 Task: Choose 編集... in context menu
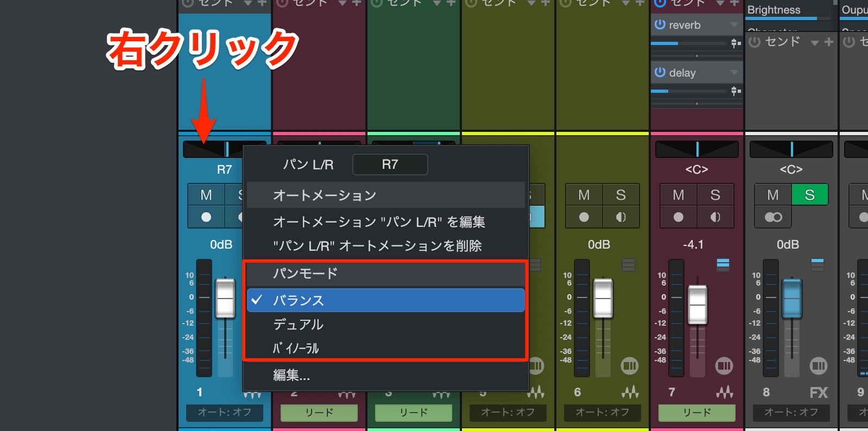tap(386, 375)
